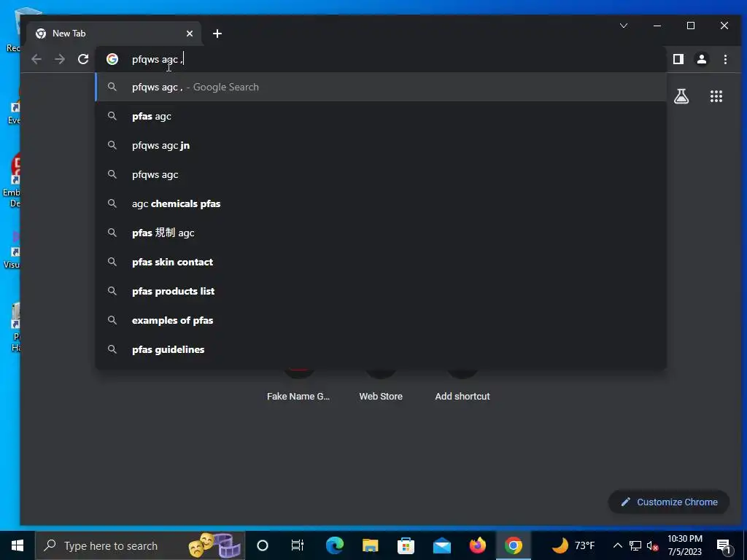Click Customize Chrome button
The height and width of the screenshot is (560, 747).
click(669, 502)
